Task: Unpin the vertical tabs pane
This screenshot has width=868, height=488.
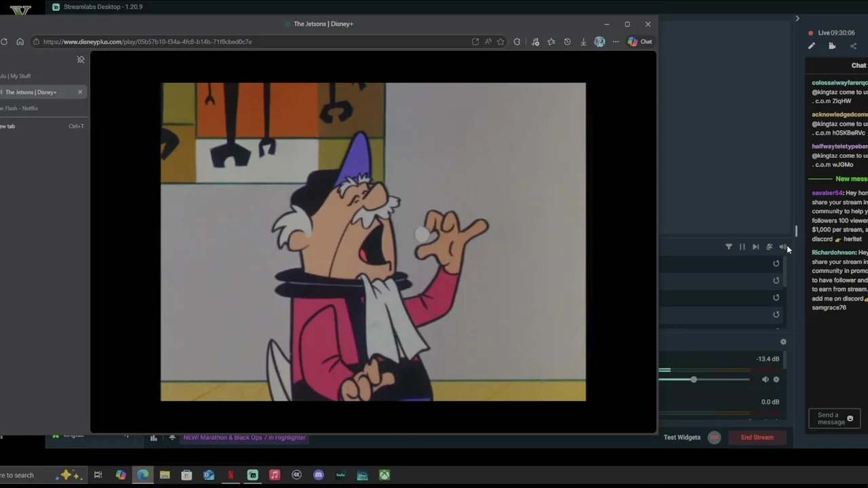Action: pyautogui.click(x=81, y=60)
